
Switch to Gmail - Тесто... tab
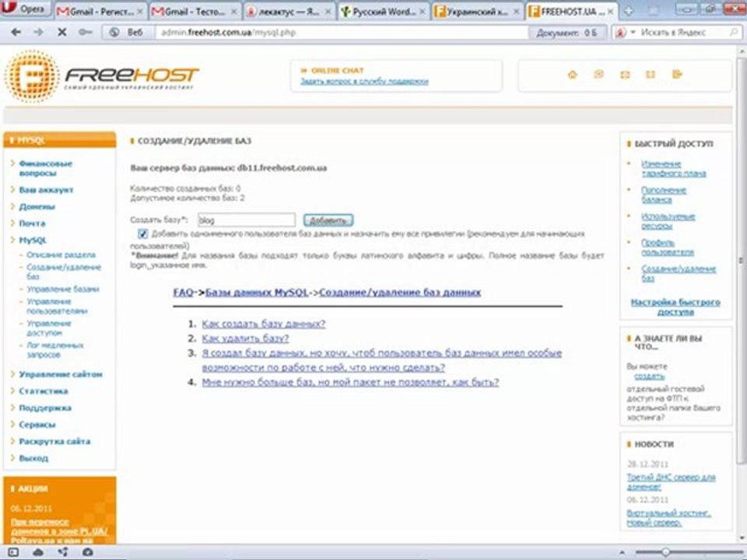tap(193, 12)
